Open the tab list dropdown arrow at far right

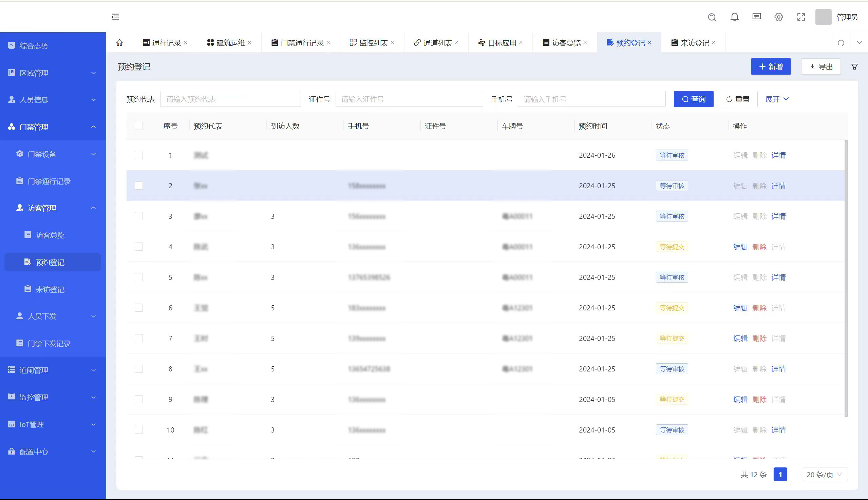[860, 43]
